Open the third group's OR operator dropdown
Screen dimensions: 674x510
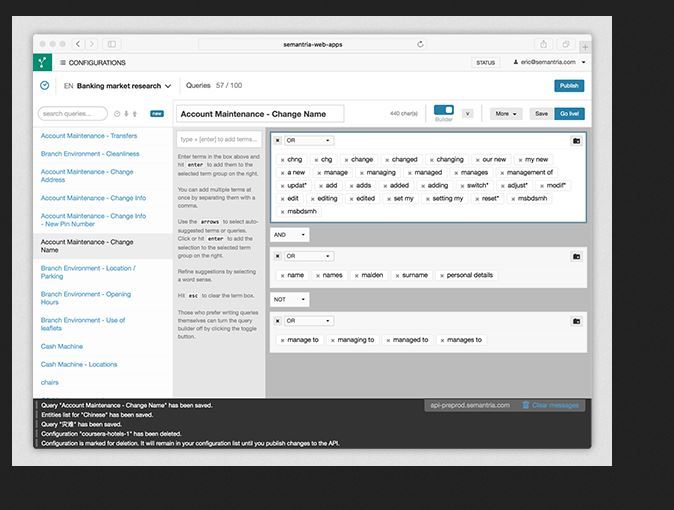[309, 321]
